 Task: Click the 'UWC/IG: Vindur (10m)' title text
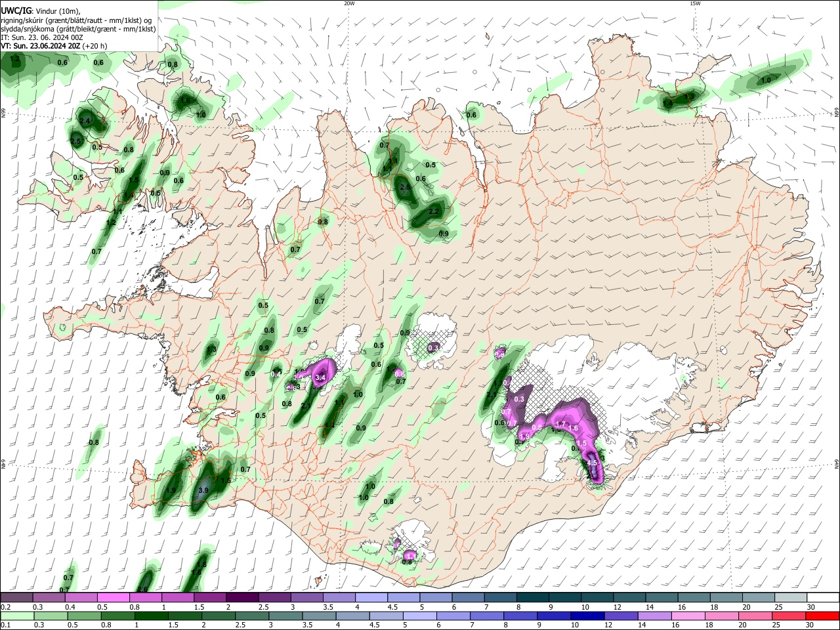click(39, 10)
